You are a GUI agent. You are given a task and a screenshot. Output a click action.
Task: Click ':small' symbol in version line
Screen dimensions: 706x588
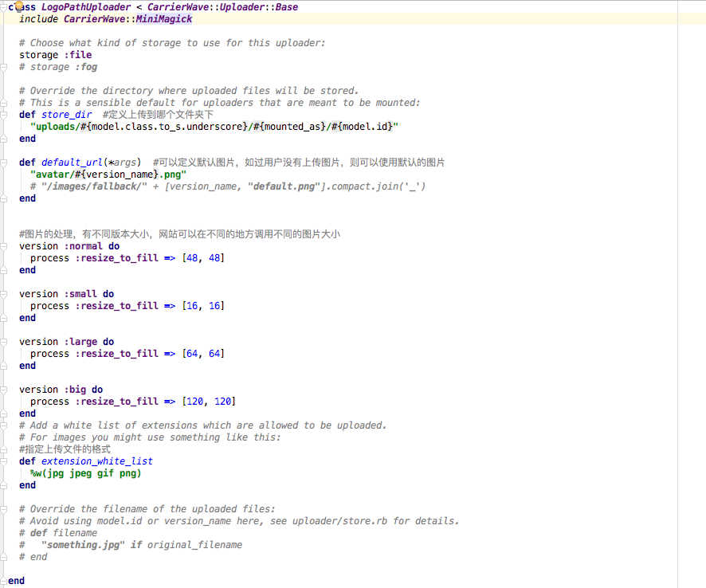(80, 294)
